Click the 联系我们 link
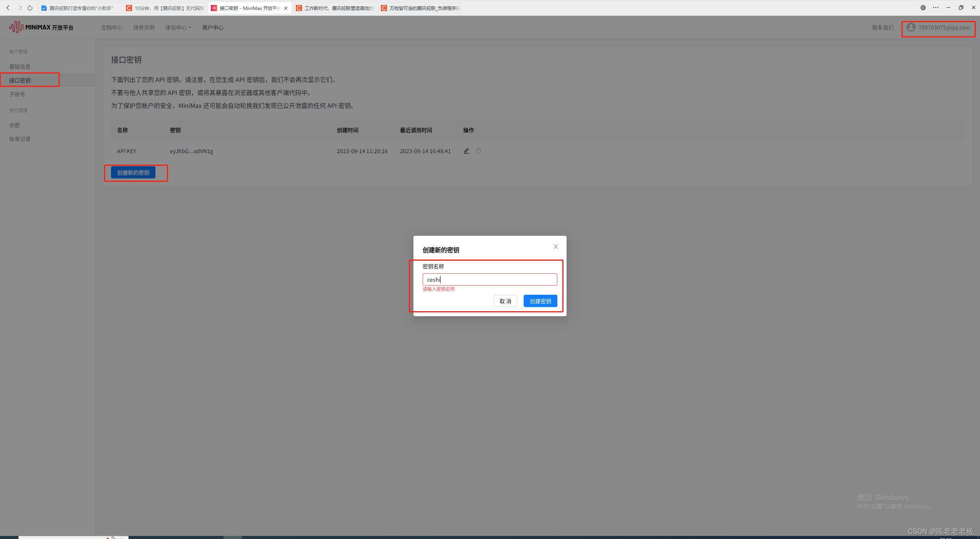This screenshot has height=539, width=980. pos(883,28)
